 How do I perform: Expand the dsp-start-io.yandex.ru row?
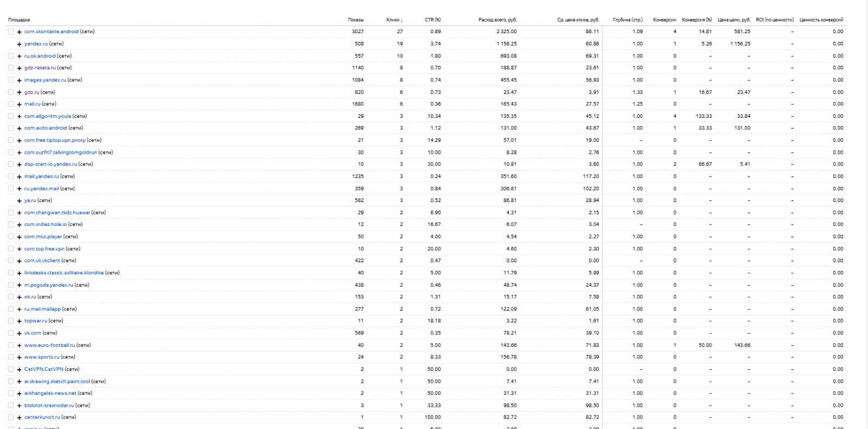coord(20,165)
